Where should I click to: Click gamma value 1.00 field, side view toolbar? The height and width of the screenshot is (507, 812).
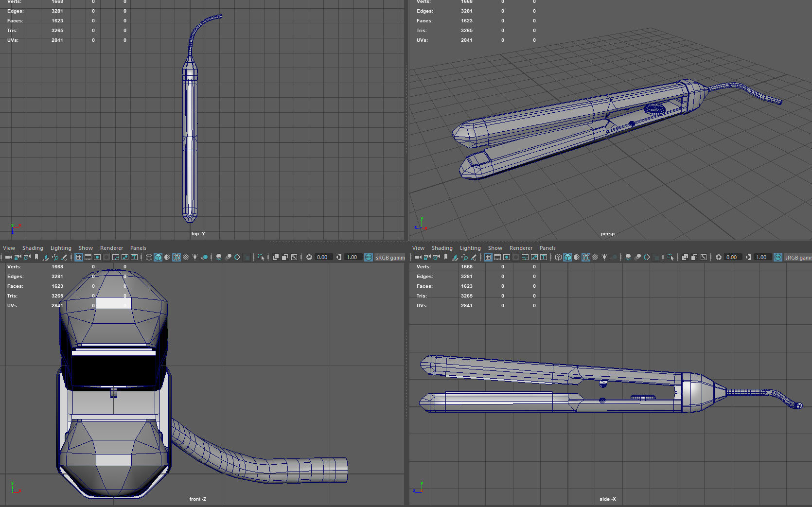pos(762,257)
